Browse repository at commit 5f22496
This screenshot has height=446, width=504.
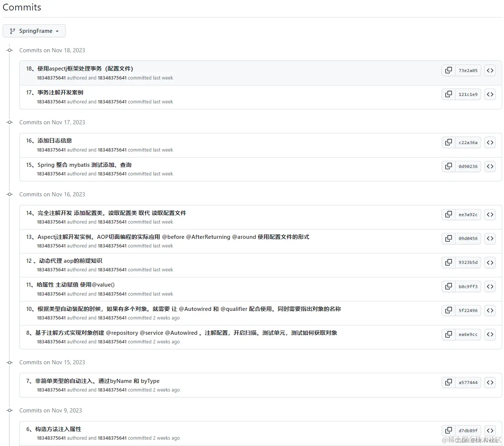490,310
